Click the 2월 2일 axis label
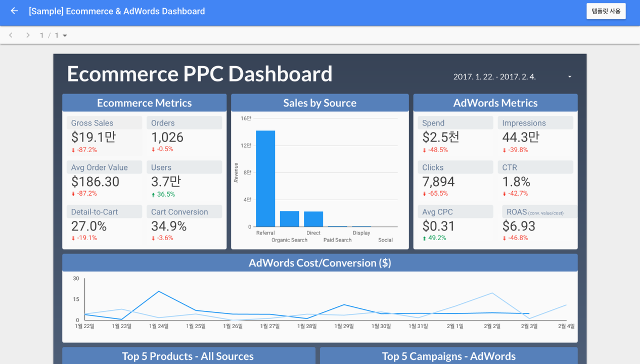 pyautogui.click(x=492, y=326)
